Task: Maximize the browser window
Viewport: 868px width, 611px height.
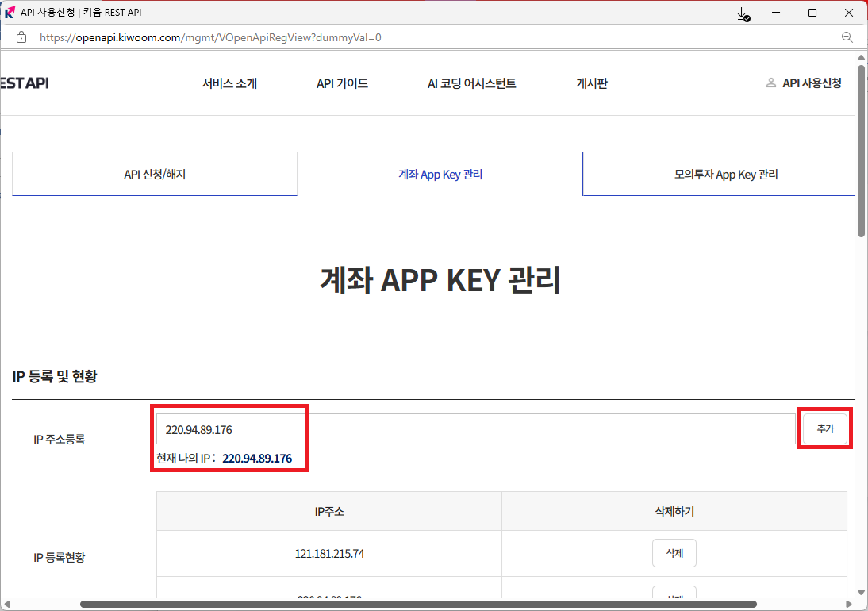Action: pyautogui.click(x=812, y=13)
